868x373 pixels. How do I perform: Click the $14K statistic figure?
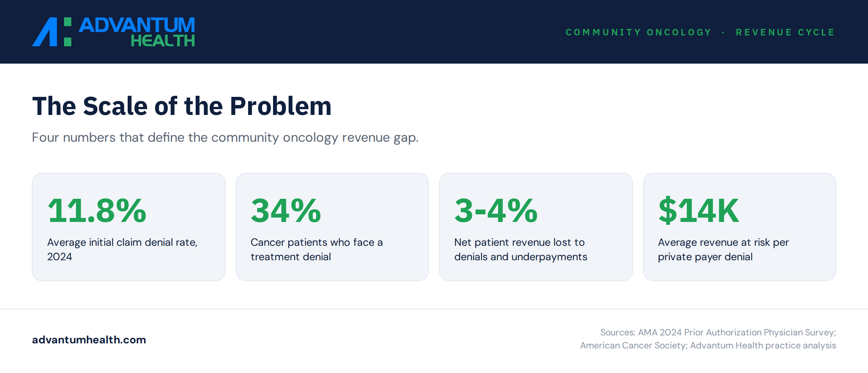click(x=699, y=211)
